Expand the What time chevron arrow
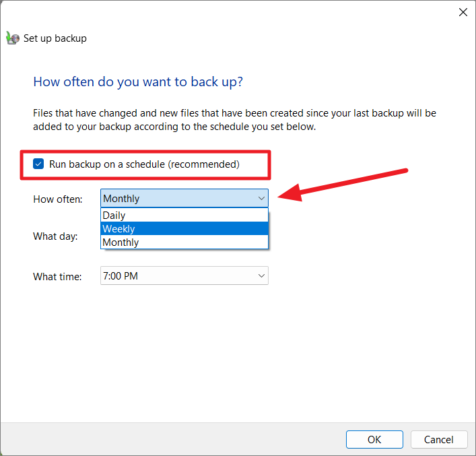 261,275
